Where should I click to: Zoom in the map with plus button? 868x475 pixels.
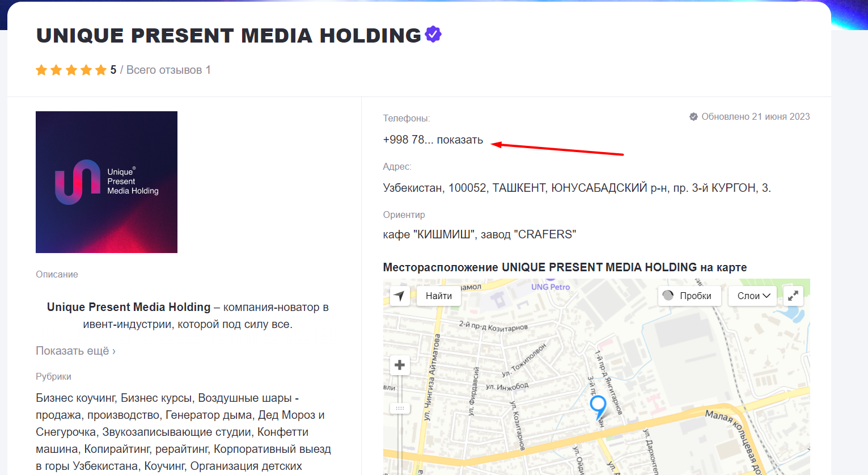click(400, 365)
